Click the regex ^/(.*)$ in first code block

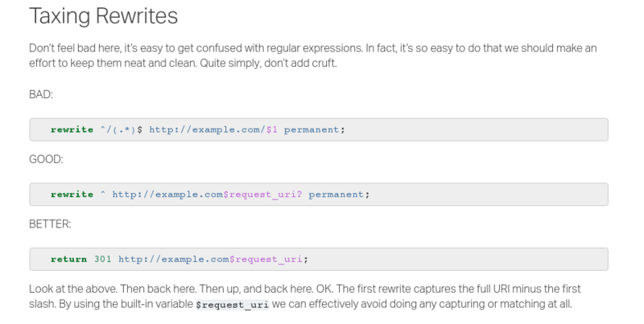pyautogui.click(x=121, y=129)
